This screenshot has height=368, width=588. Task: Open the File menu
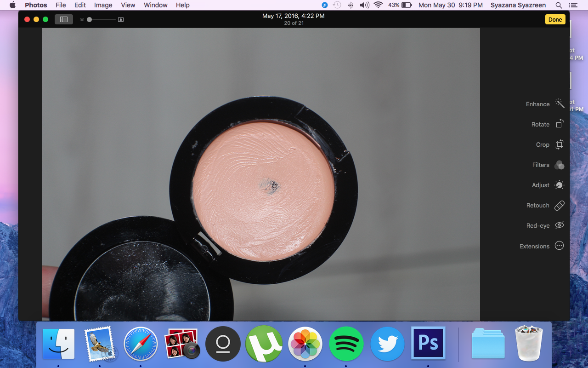(61, 5)
